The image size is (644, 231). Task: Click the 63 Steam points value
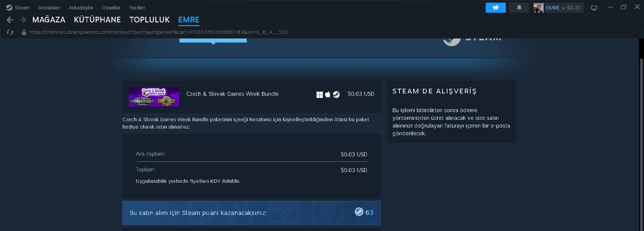click(x=369, y=213)
